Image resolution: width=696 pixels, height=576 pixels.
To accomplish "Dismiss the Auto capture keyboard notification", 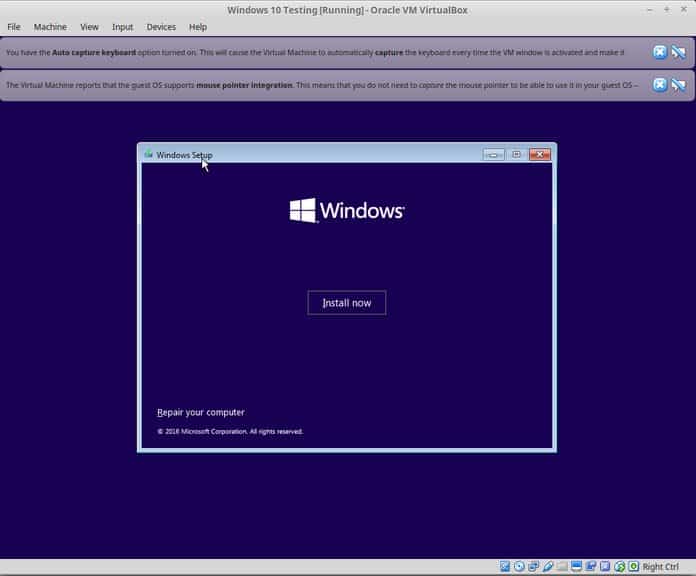I will pos(660,52).
